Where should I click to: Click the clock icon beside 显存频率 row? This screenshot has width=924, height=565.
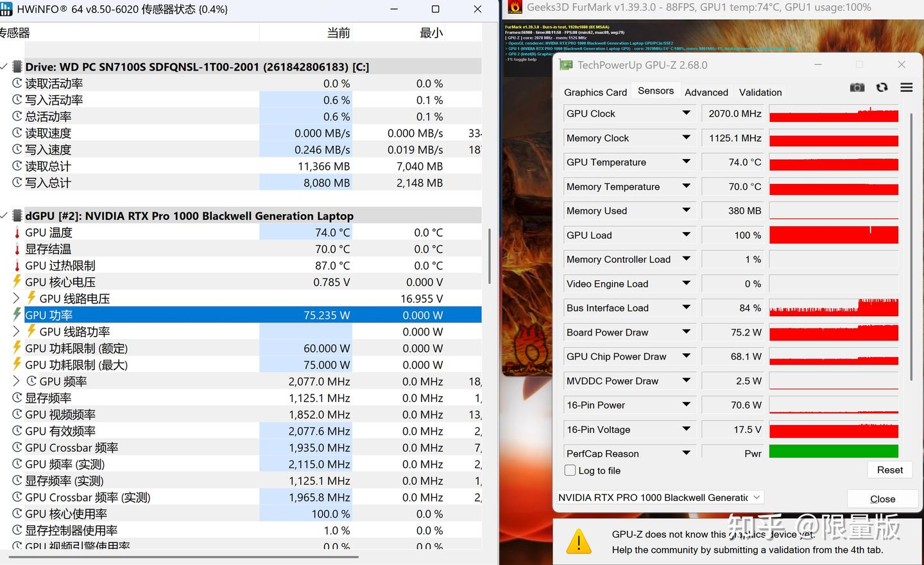click(x=17, y=398)
